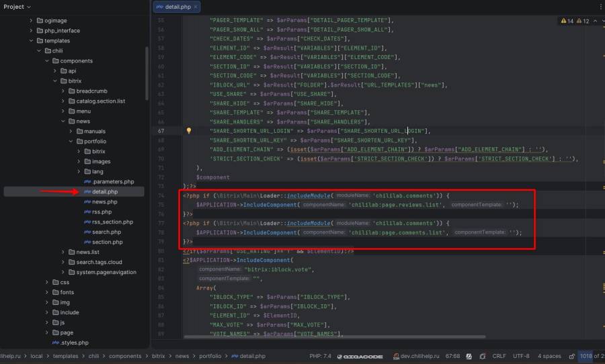The image size is (605, 364).
Task: Toggle the read-only lock icon in status bar
Action: point(571,356)
